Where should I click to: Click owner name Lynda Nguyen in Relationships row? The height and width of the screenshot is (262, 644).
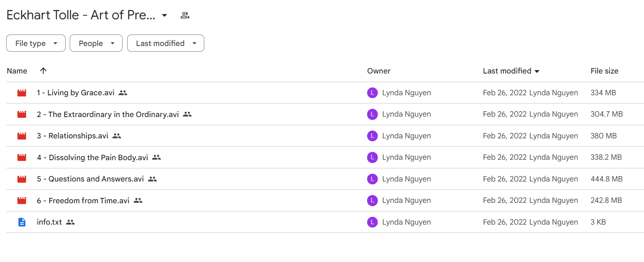click(406, 136)
